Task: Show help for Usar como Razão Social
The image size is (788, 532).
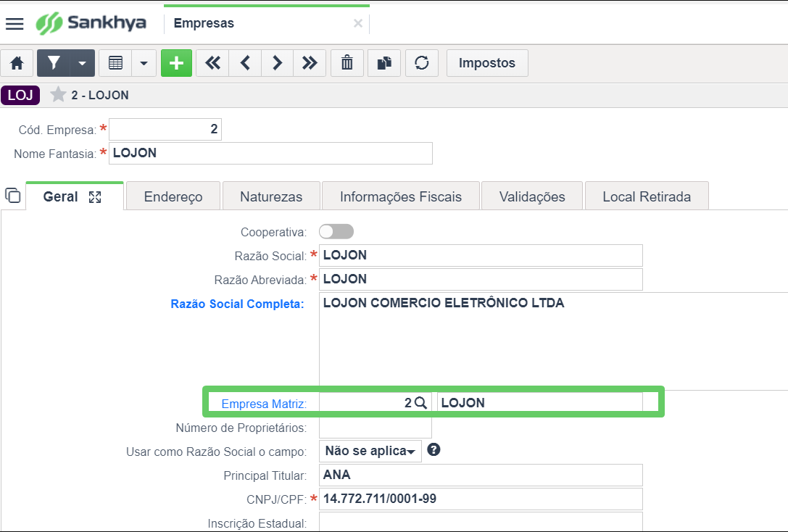Action: [434, 449]
